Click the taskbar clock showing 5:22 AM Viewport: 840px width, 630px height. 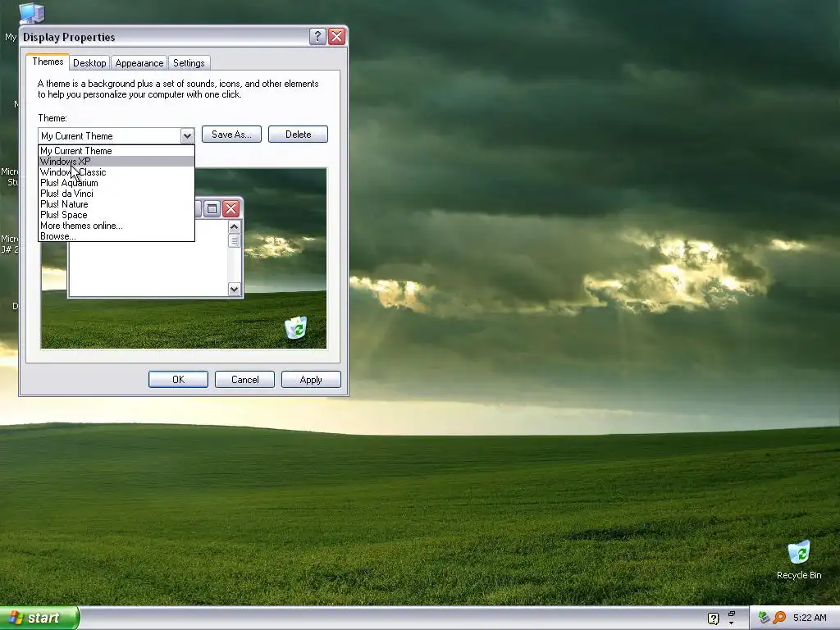tap(810, 618)
